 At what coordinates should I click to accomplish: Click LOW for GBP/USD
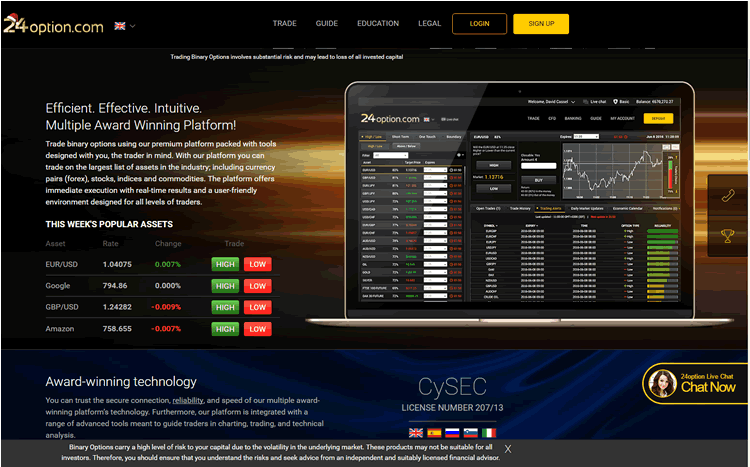258,307
